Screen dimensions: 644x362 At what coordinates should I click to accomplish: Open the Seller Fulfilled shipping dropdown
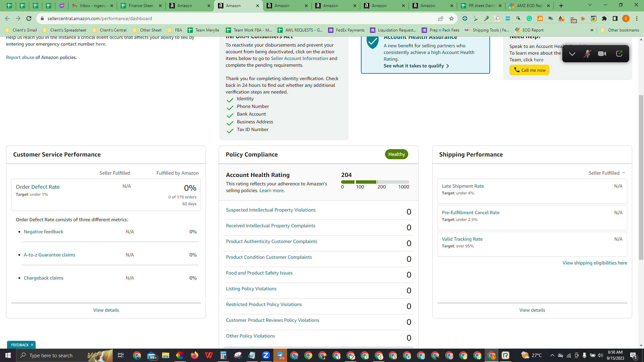(x=607, y=173)
